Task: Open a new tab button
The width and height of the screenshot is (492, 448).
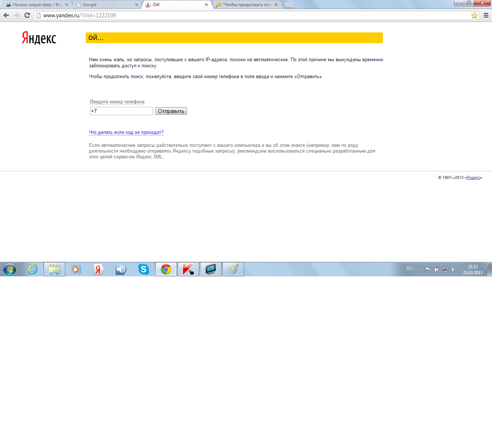Action: (289, 5)
